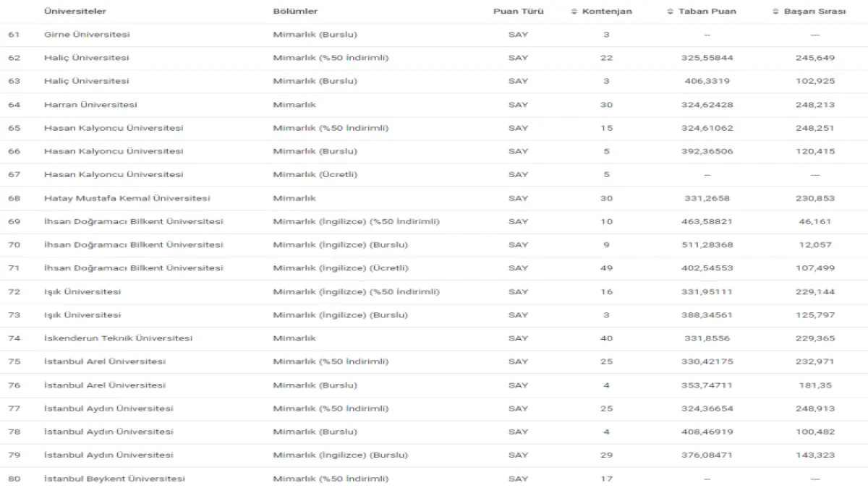Click the Puan Türü column header
Screen dimensions: 868x488
pos(518,12)
